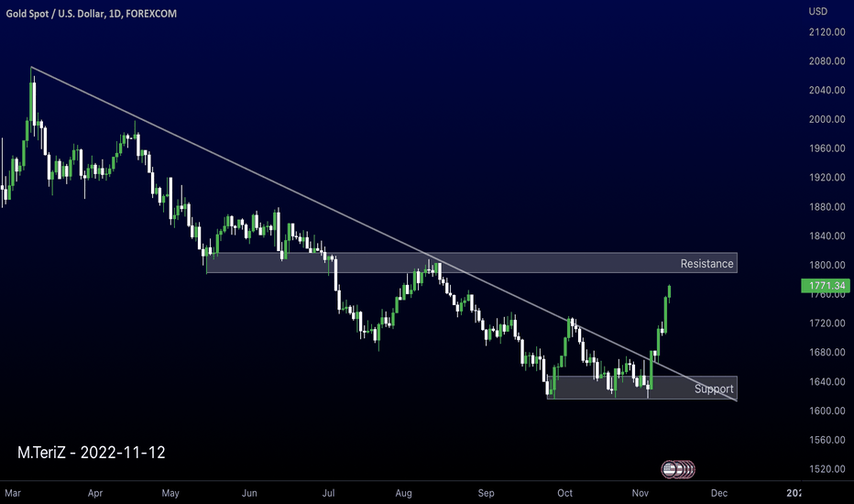Click the 2120.00 price axis label

(x=827, y=32)
